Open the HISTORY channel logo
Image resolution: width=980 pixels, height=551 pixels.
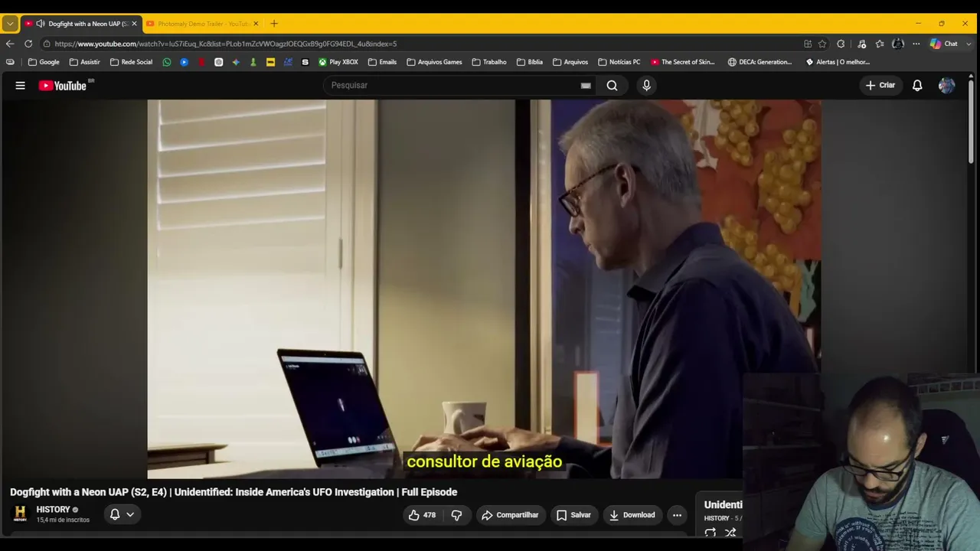20,514
